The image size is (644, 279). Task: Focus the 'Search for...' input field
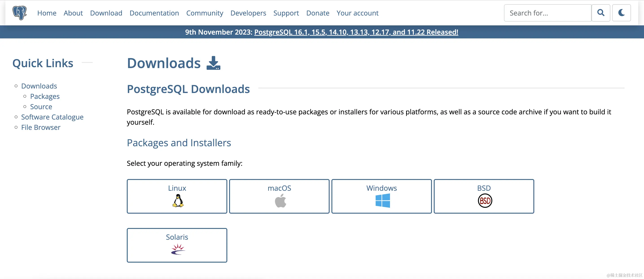pyautogui.click(x=548, y=13)
